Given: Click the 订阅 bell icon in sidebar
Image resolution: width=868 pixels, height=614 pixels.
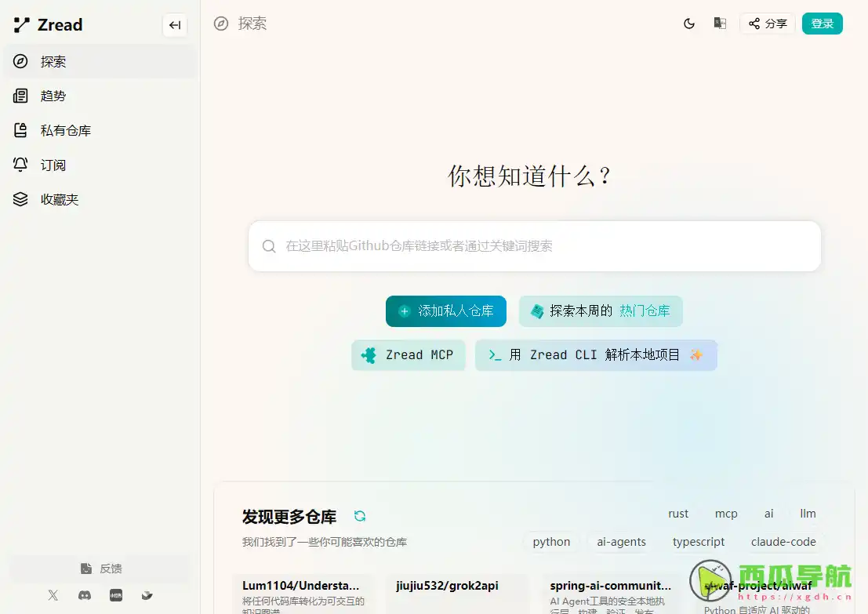Looking at the screenshot, I should [x=20, y=165].
